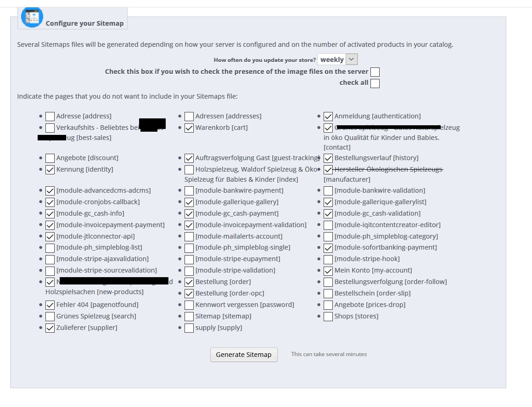Viewport: 532px width, 407px height.
Task: Check Kennwort vergessen [password] box
Action: point(189,305)
